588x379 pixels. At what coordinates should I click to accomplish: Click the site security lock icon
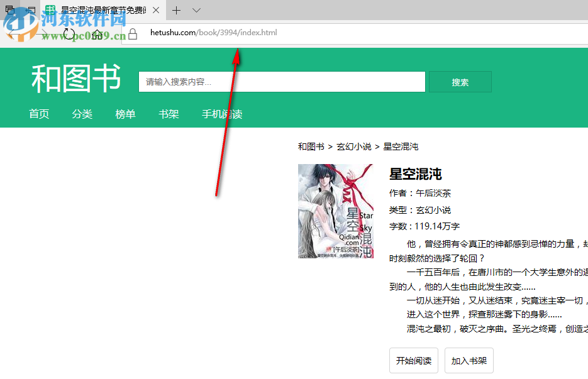(131, 34)
